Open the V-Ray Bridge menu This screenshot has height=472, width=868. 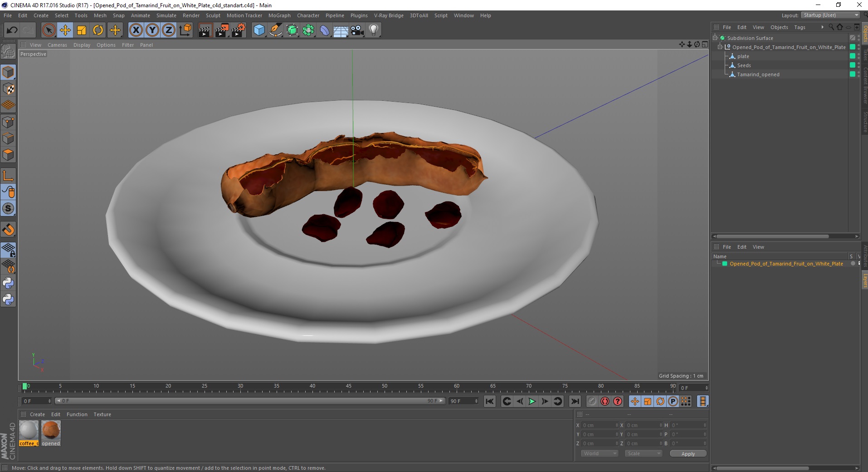point(389,15)
